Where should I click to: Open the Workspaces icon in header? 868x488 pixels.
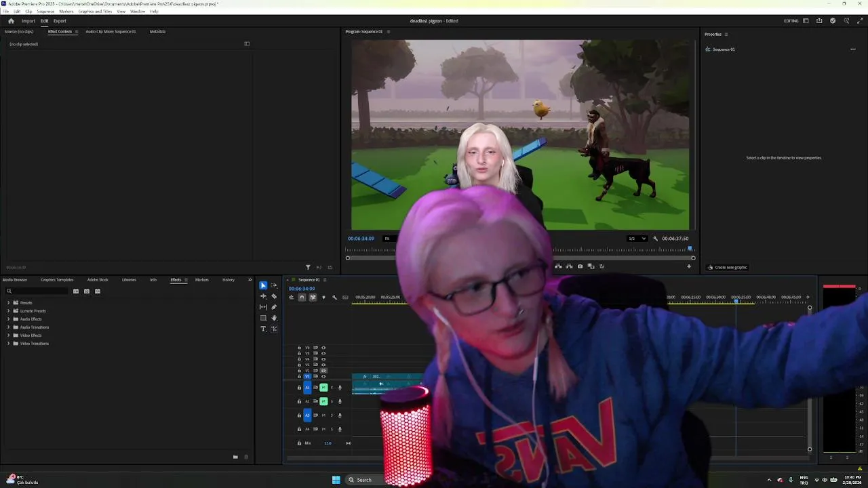coord(806,21)
